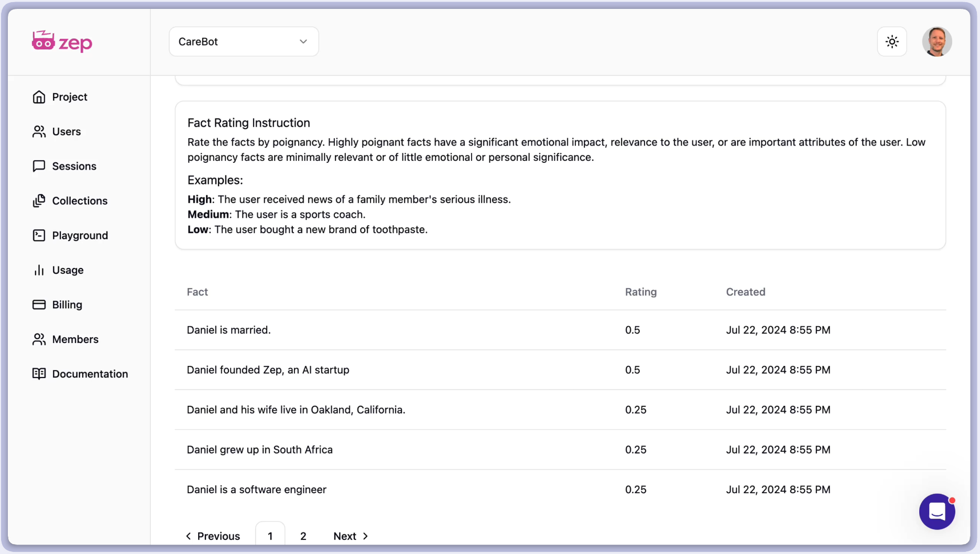Image resolution: width=980 pixels, height=554 pixels.
Task: Click the Playground terminal icon
Action: pyautogui.click(x=39, y=235)
